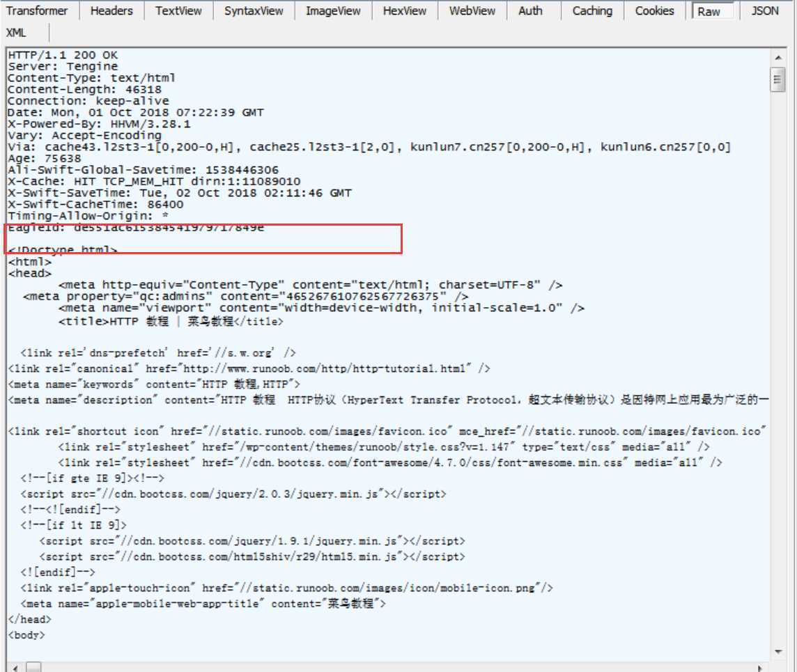Open the HexView tab
The image size is (797, 672).
pyautogui.click(x=405, y=10)
